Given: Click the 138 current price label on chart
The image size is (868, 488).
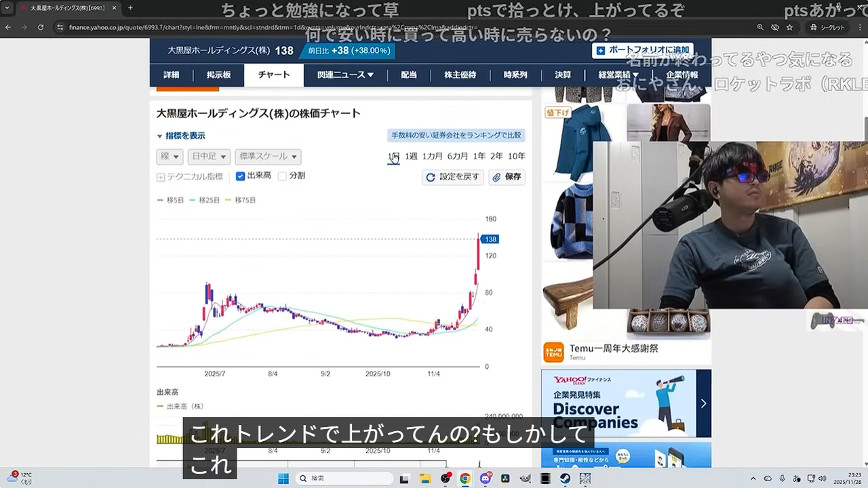Looking at the screenshot, I should 491,239.
